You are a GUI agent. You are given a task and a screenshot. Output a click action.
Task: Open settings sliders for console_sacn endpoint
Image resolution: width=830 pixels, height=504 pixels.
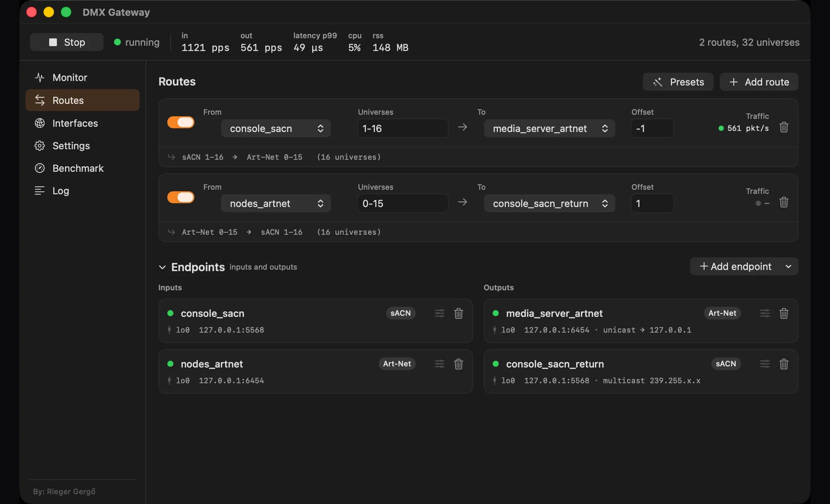tap(439, 313)
